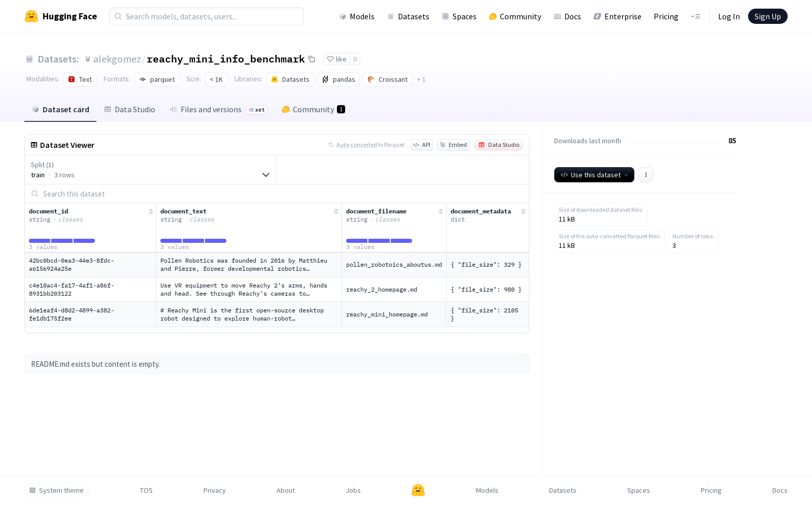The width and height of the screenshot is (812, 508).
Task: Click the Datasets library tag icon
Action: [275, 79]
